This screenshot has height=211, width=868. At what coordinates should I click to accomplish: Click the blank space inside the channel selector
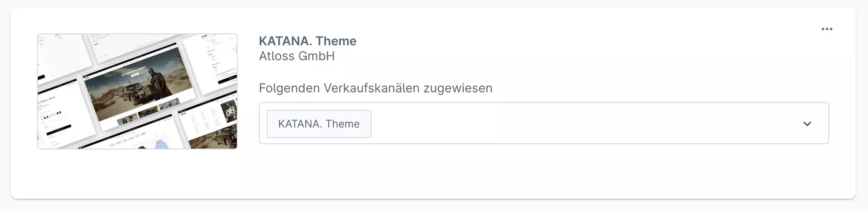pos(572,124)
